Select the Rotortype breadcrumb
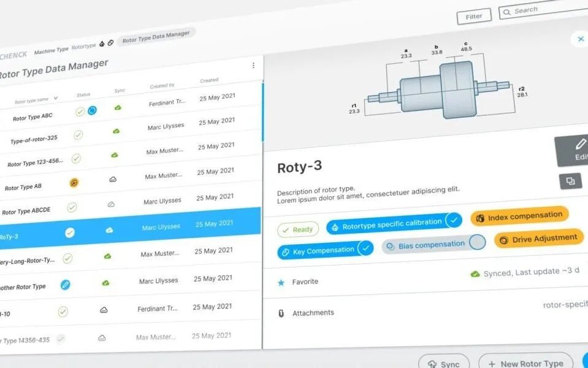588x368 pixels. pos(83,46)
